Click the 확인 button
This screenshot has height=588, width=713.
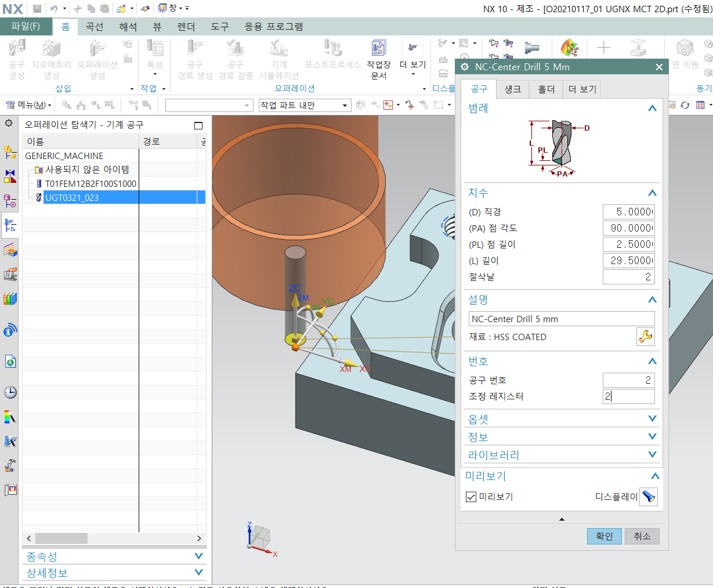(604, 536)
